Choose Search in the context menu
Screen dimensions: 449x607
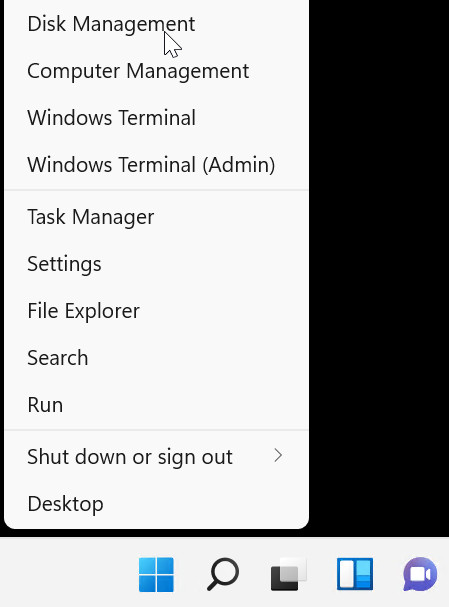(x=156, y=357)
